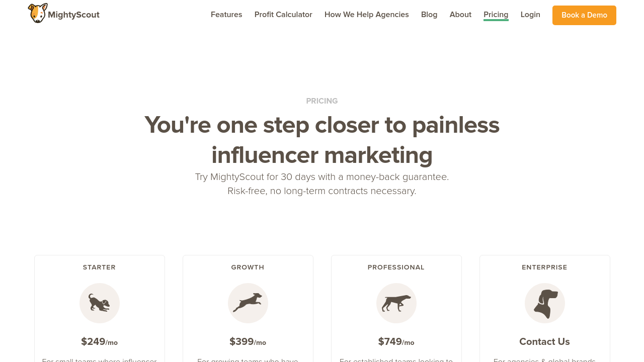Open the About page
This screenshot has height=362, width=644.
(x=460, y=15)
